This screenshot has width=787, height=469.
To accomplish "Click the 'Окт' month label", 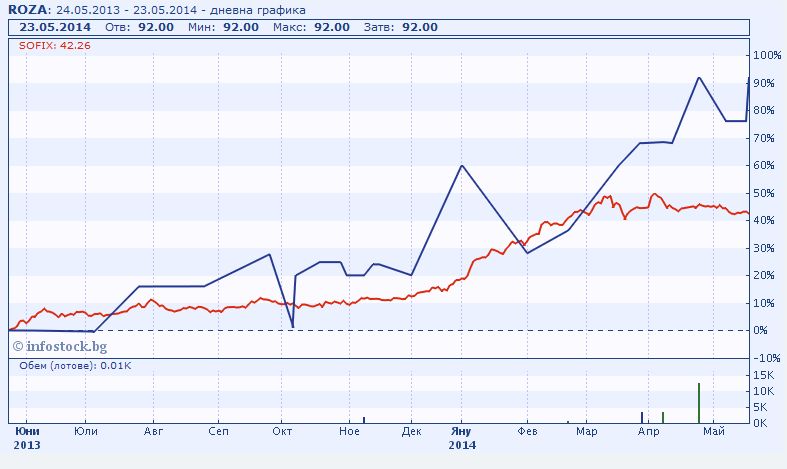I will pos(282,431).
